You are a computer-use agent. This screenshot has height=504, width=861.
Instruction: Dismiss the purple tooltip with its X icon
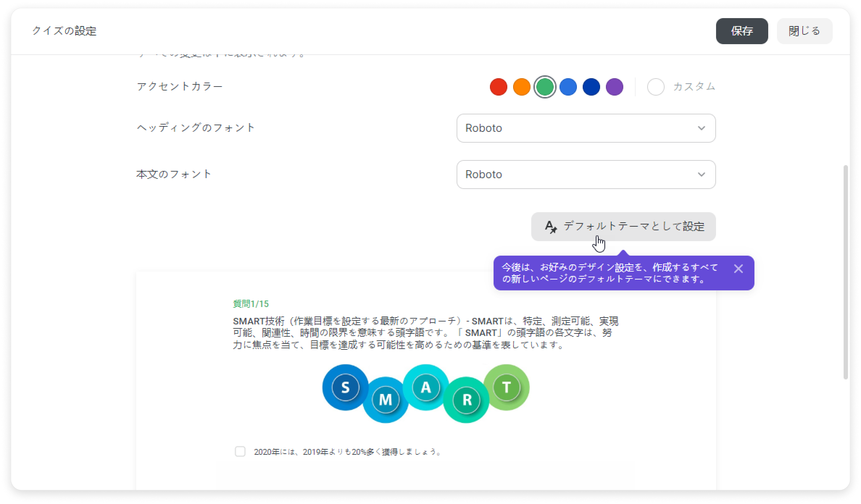[x=738, y=269]
